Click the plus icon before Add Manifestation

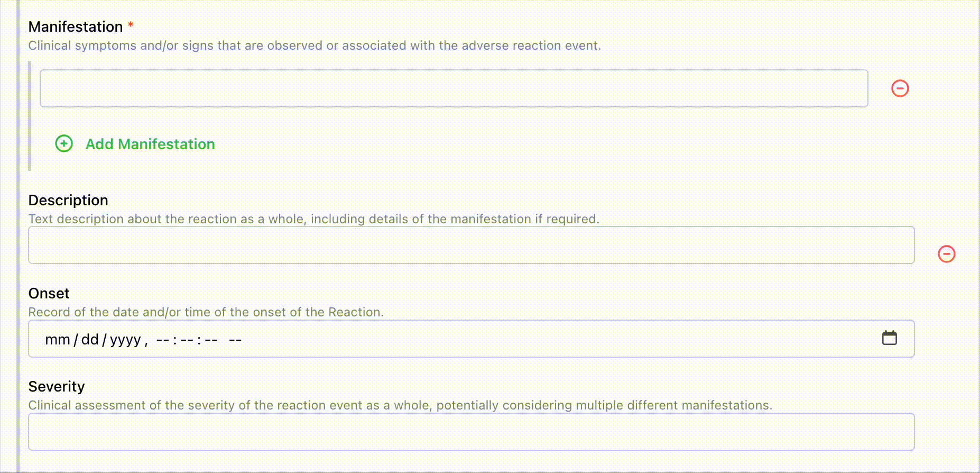click(x=63, y=143)
